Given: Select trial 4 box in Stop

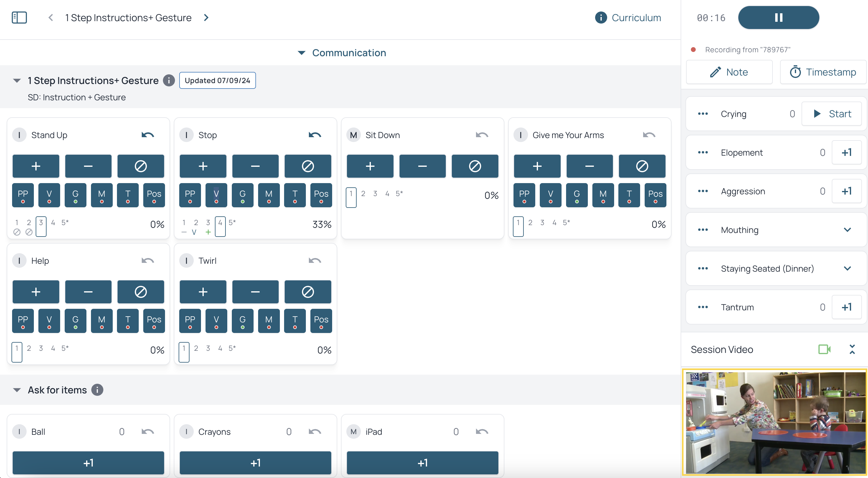Looking at the screenshot, I should [220, 226].
